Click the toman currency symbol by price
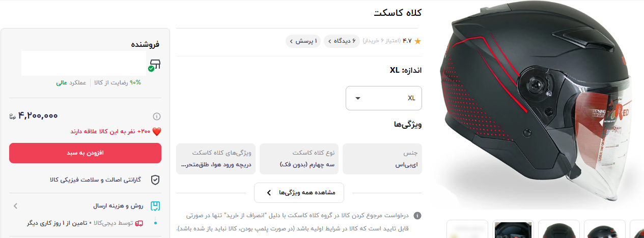 pyautogui.click(x=13, y=116)
